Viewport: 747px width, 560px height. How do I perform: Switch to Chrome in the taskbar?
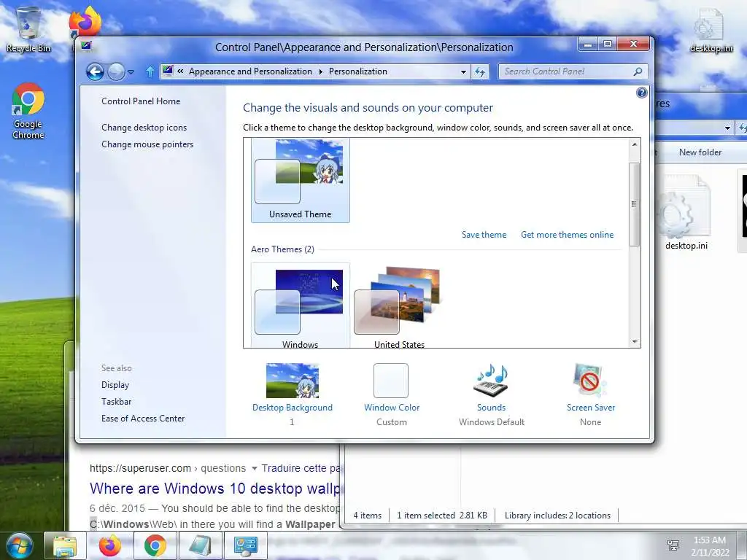tap(155, 545)
